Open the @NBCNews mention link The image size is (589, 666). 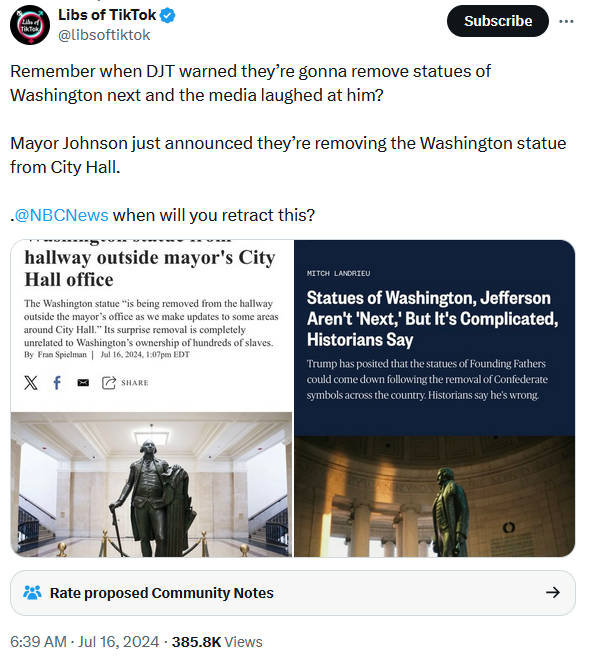(x=62, y=215)
